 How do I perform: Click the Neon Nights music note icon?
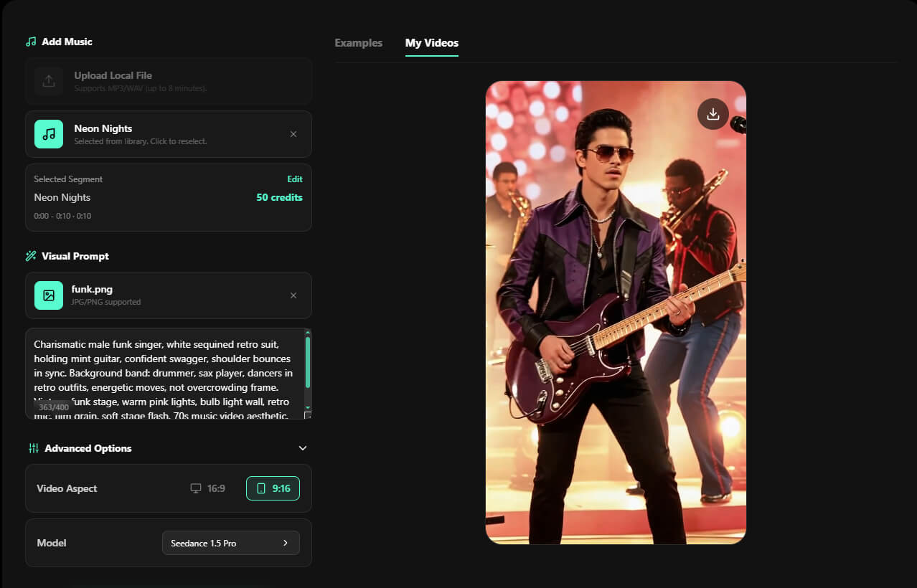[49, 134]
